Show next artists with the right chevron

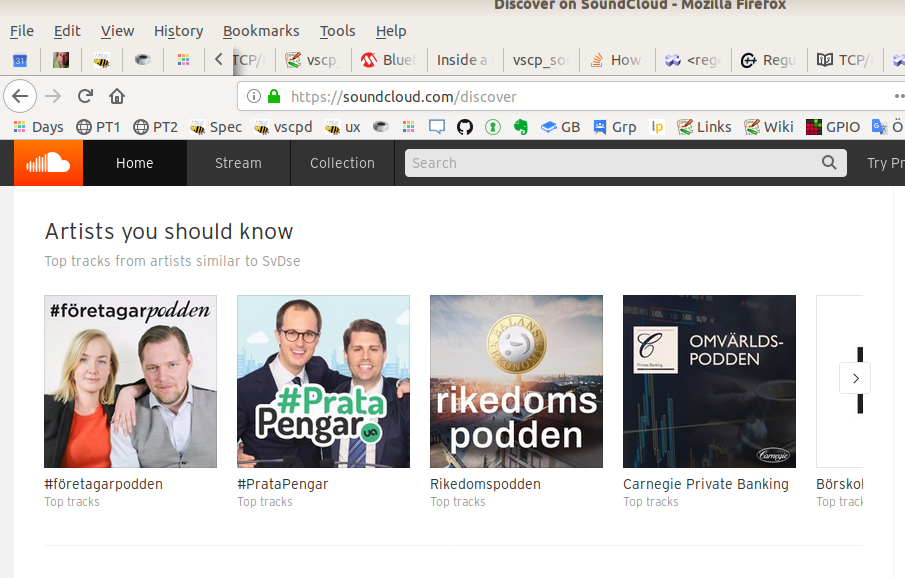pos(855,378)
